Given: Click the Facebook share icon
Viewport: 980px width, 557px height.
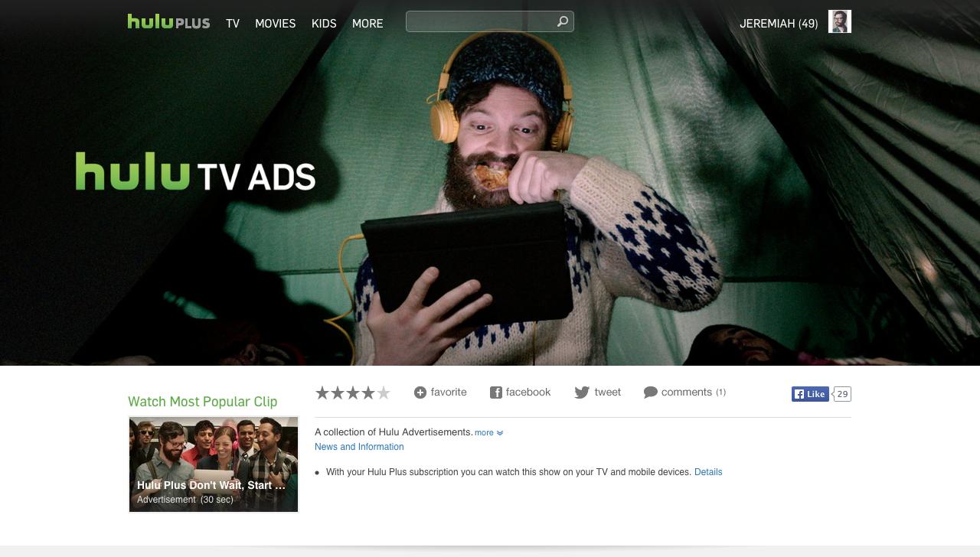Looking at the screenshot, I should tap(496, 393).
